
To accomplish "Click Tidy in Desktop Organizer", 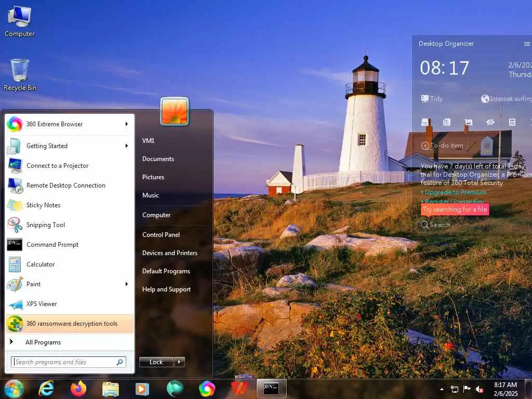I will click(x=432, y=99).
